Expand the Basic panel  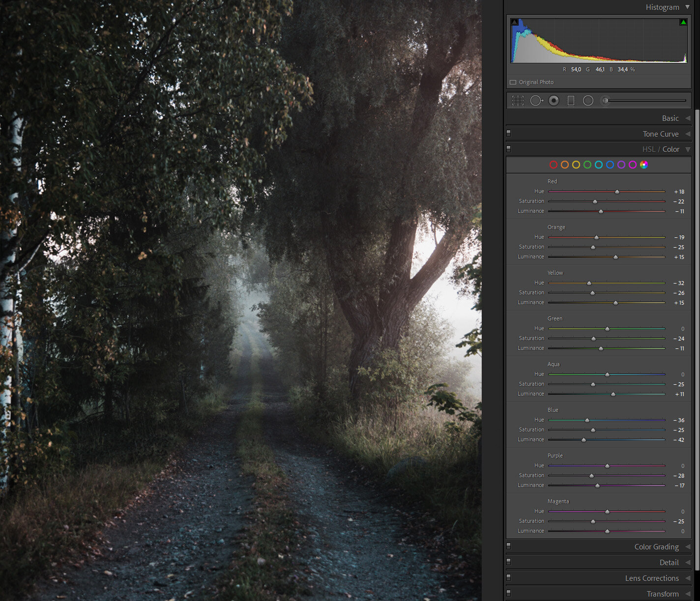point(671,118)
